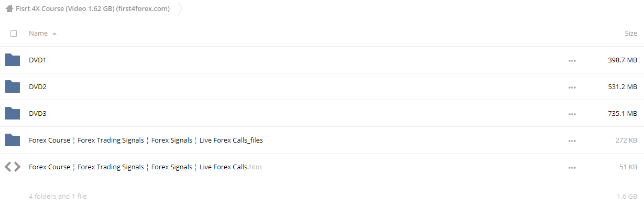Click the home icon in the breadcrumb

[x=9, y=8]
